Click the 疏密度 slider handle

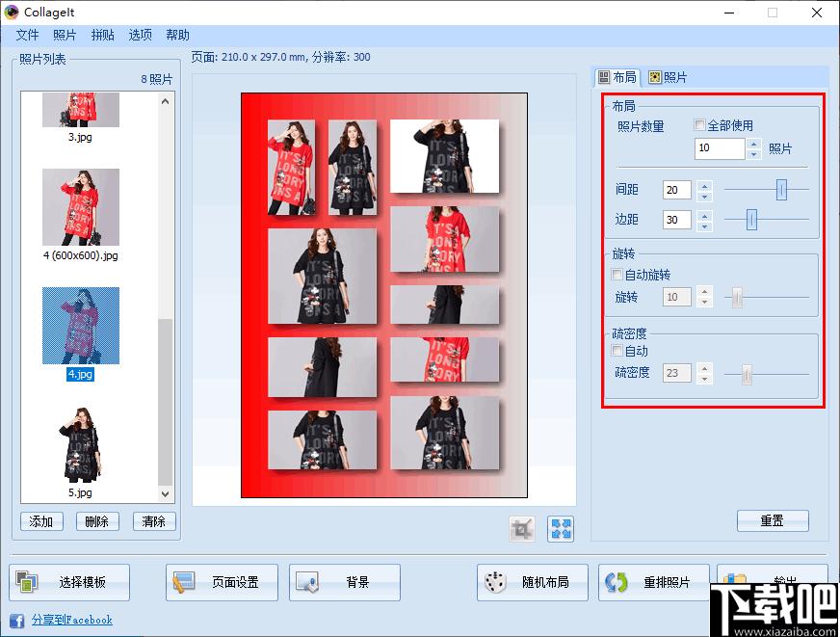pyautogui.click(x=747, y=374)
